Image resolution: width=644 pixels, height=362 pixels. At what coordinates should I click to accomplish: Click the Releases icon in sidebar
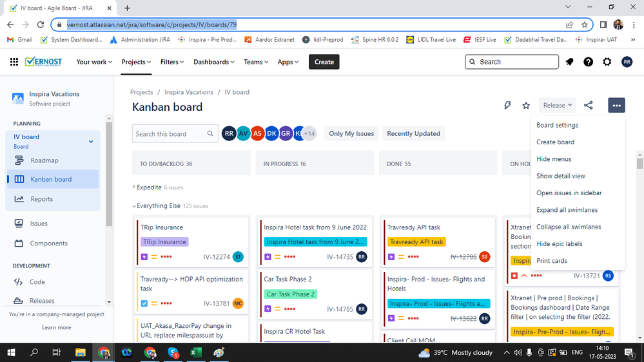tap(18, 301)
